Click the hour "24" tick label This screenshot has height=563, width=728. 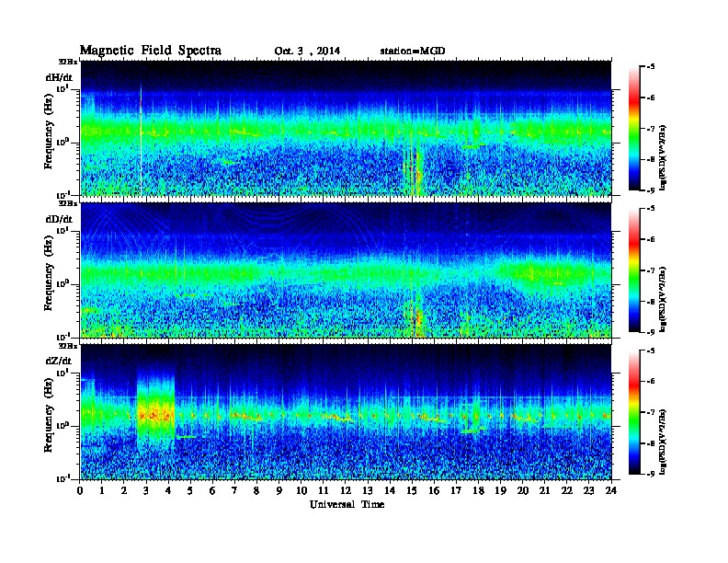coord(611,491)
